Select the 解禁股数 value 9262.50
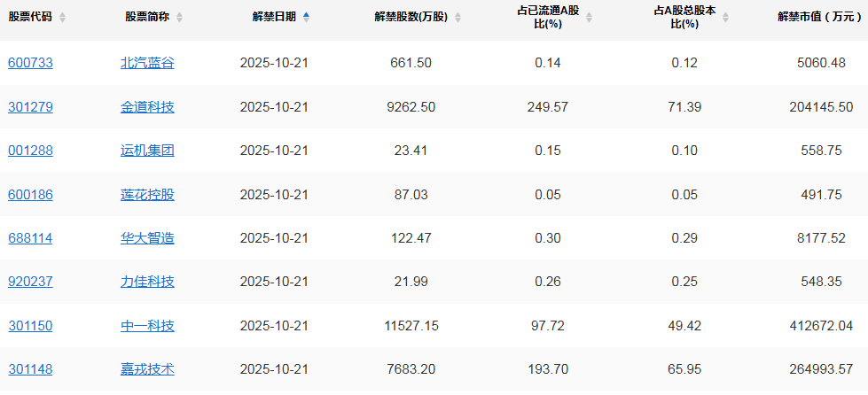 (411, 107)
